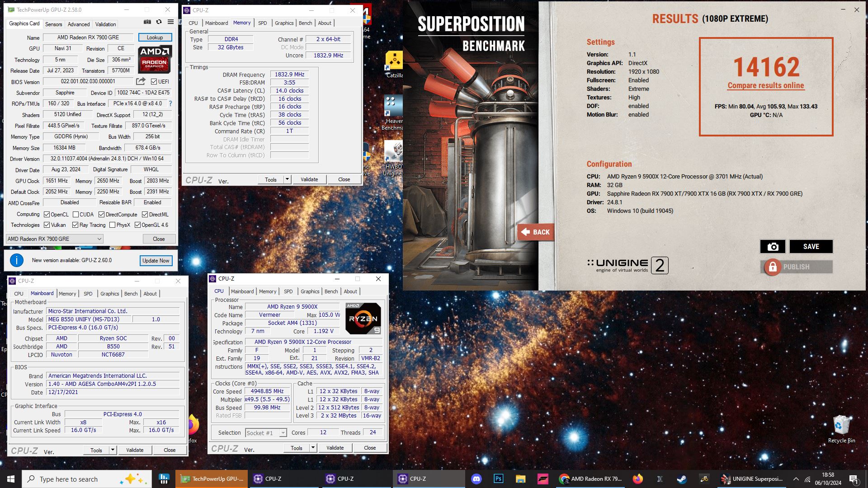Click the MEG B550 UNIFY model field

click(x=90, y=319)
